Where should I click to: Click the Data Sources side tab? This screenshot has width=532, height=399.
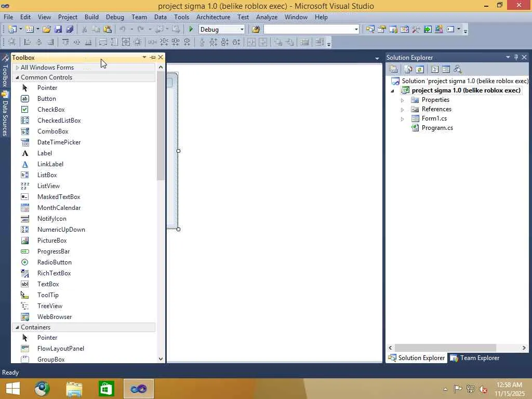tap(5, 114)
